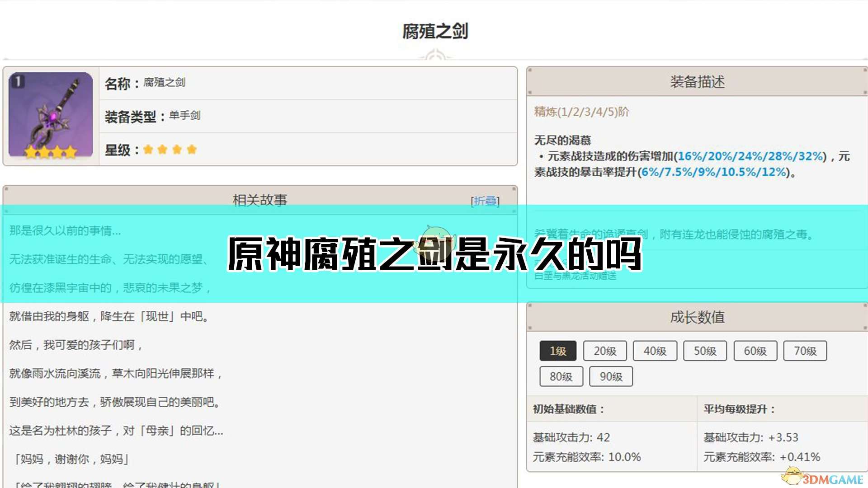Image resolution: width=868 pixels, height=488 pixels.
Task: Click the story line 就像雨水流向溪流
Action: tap(116, 373)
